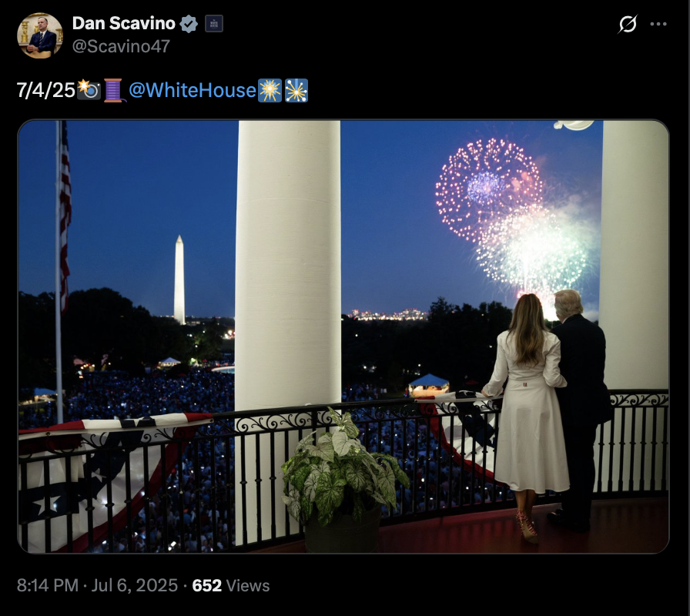Click the pink fireworks burst in photo
Image resolution: width=690 pixels, height=616 pixels.
pos(487,188)
